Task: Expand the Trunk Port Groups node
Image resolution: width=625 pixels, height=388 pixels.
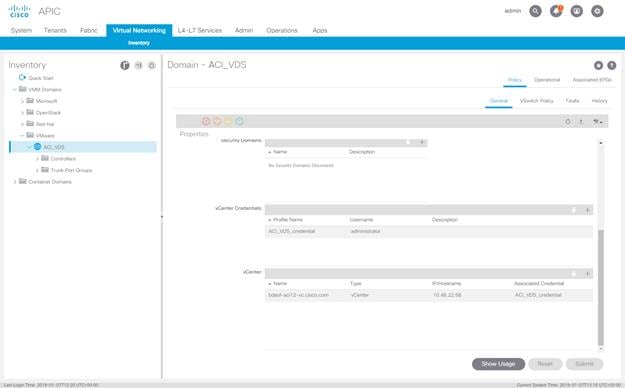Action: point(37,170)
